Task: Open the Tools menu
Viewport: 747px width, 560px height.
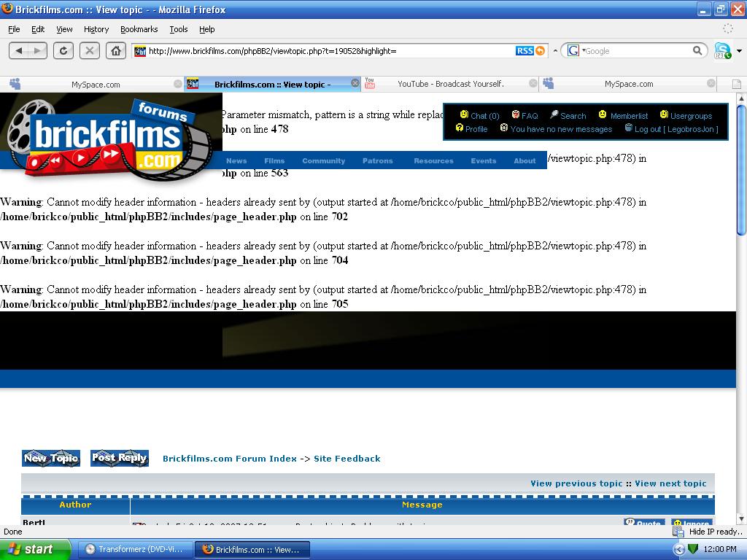Action: 178,29
